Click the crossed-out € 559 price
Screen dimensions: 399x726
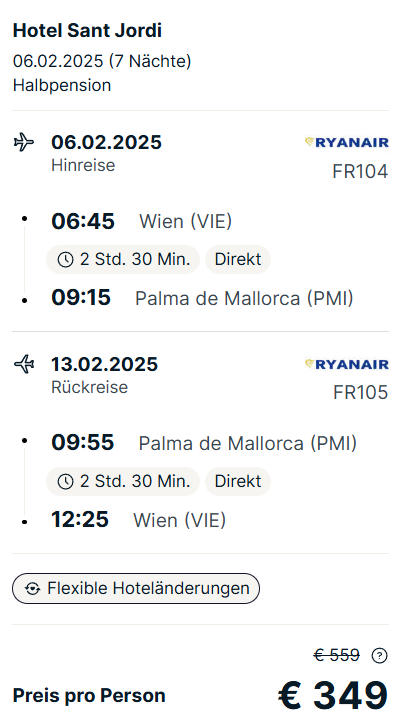tap(337, 656)
